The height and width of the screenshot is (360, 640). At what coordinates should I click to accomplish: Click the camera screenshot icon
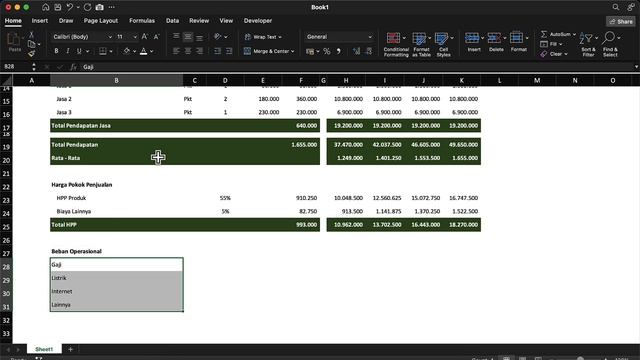(x=99, y=7)
